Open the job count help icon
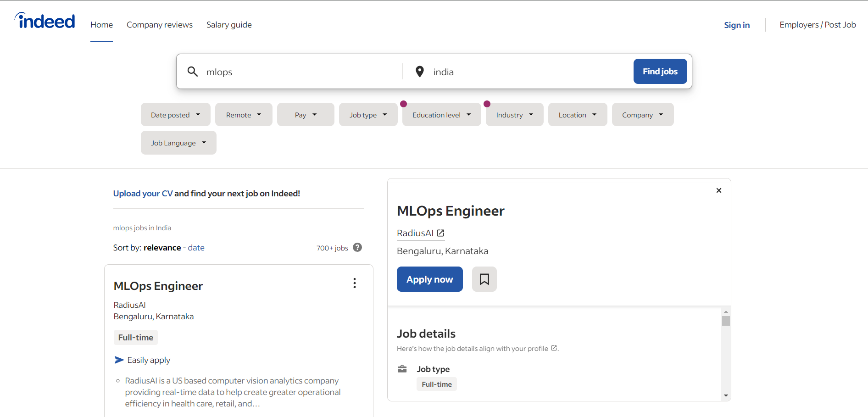The image size is (868, 417). click(x=357, y=247)
